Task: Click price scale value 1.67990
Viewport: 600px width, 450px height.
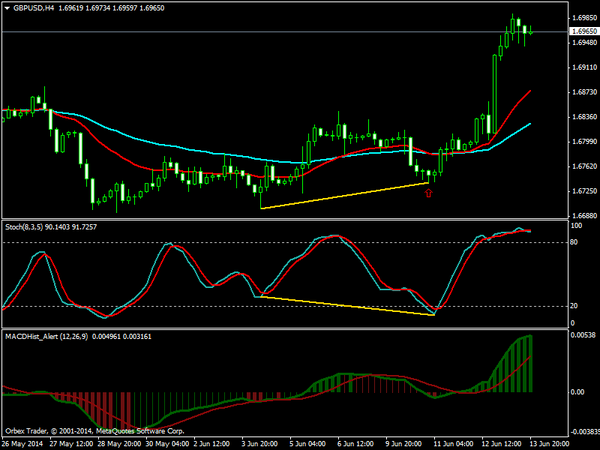Action: [x=584, y=142]
